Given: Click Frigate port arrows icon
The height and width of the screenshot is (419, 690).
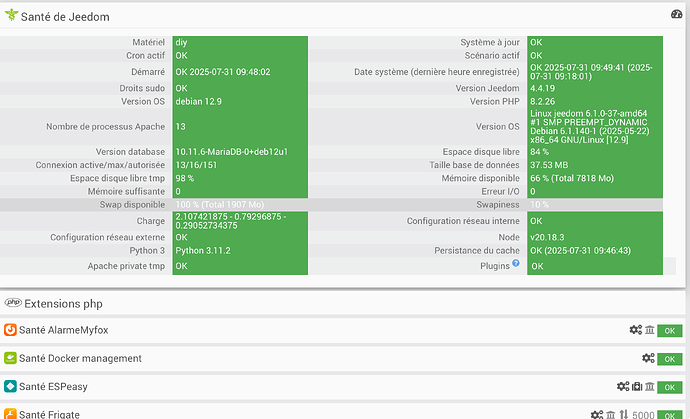Looking at the screenshot, I should [624, 414].
